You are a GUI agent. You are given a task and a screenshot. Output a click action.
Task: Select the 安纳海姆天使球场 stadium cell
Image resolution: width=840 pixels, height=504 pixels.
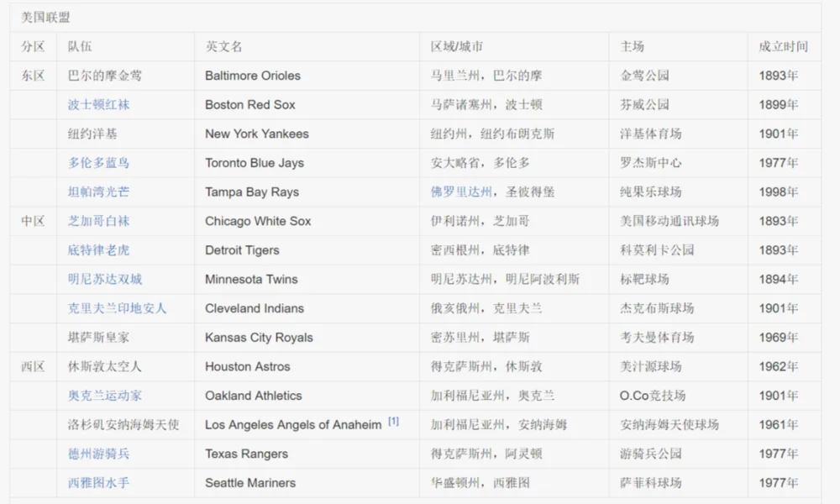tap(669, 425)
